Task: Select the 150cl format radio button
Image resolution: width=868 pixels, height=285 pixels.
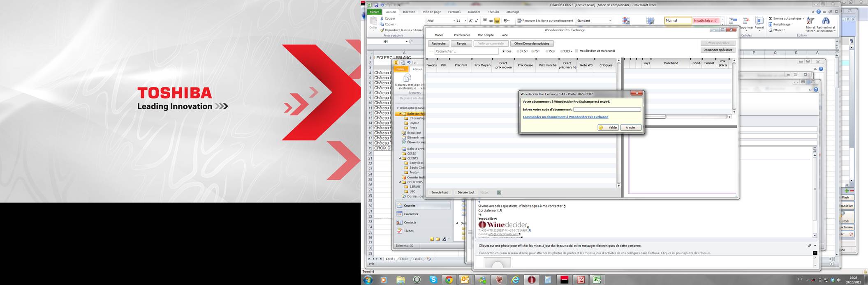Action: (547, 51)
